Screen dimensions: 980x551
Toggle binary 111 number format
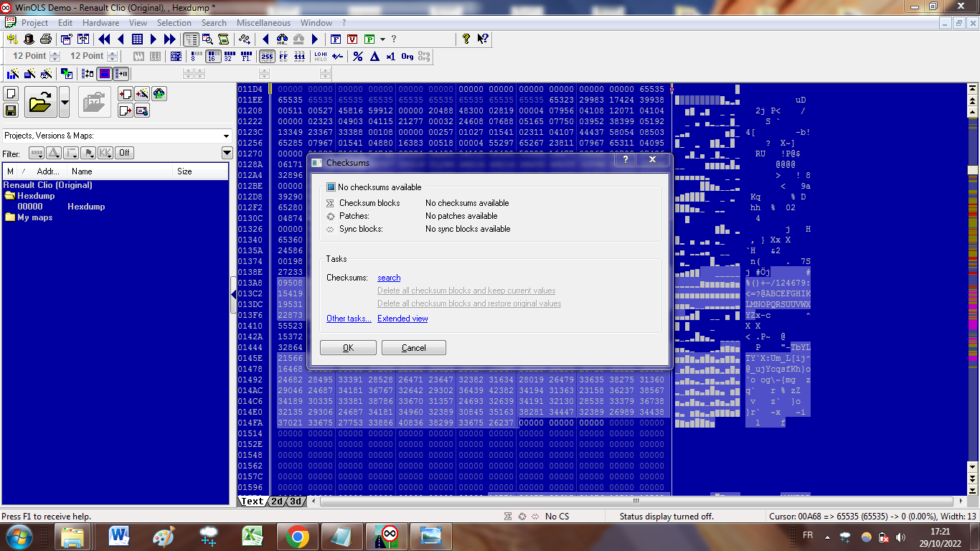tap(300, 56)
